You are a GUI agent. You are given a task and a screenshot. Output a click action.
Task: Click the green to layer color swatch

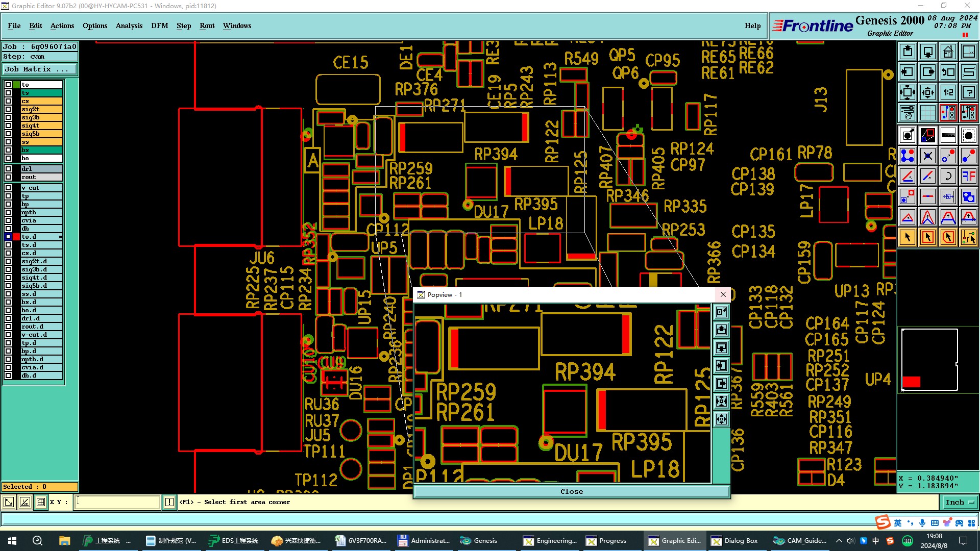pos(17,85)
